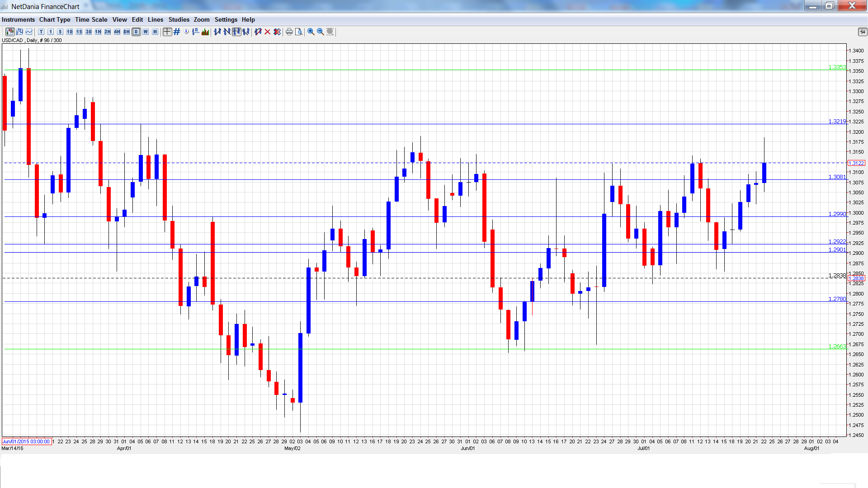The image size is (868, 488).
Task: Click the pin icon at toolbar right
Action: (x=863, y=32)
